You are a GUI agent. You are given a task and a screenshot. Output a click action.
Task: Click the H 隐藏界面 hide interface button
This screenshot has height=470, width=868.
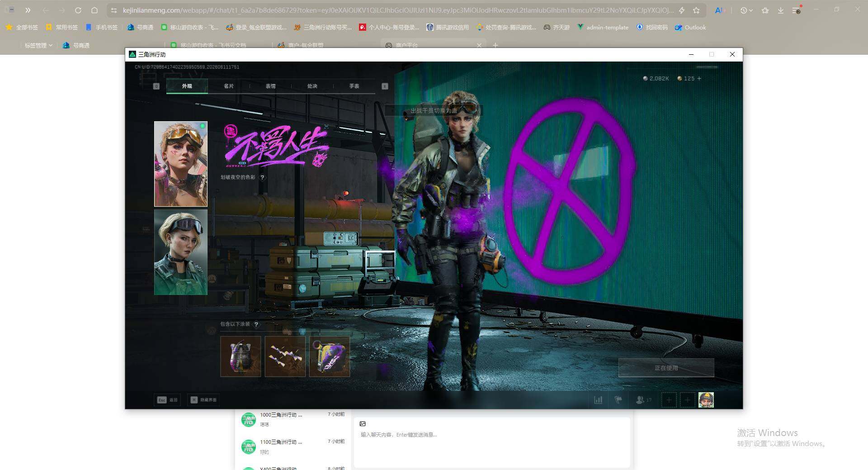(203, 400)
